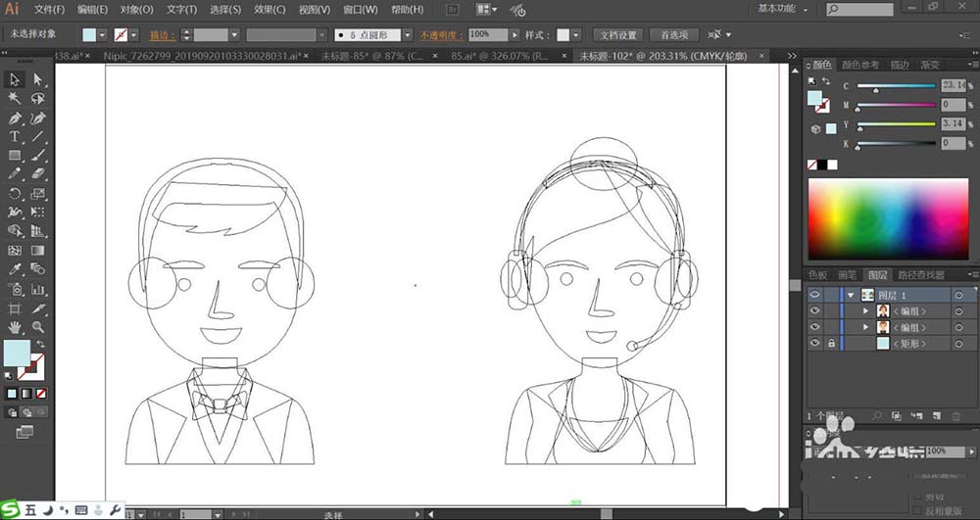Select the Eraser tool

coord(38,174)
